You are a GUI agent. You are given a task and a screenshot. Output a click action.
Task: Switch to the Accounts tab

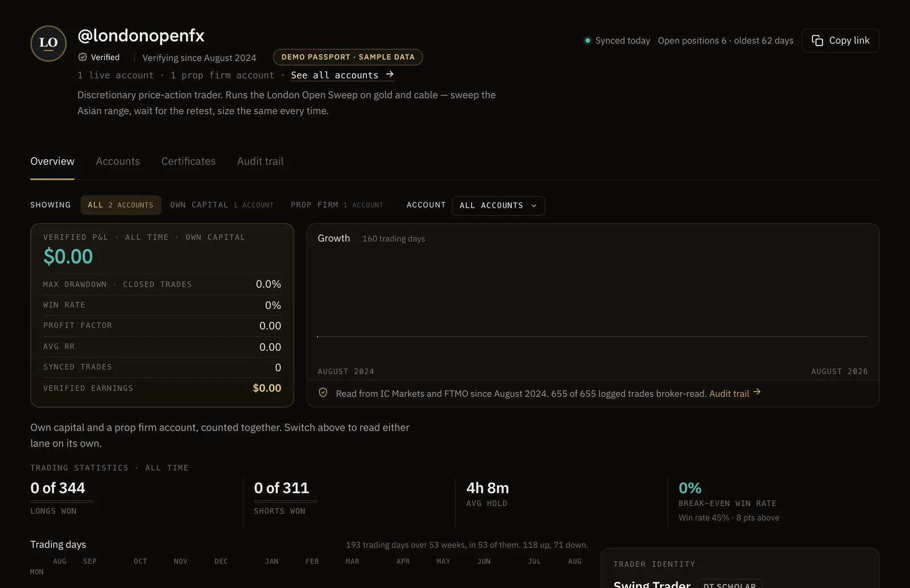[x=118, y=162]
